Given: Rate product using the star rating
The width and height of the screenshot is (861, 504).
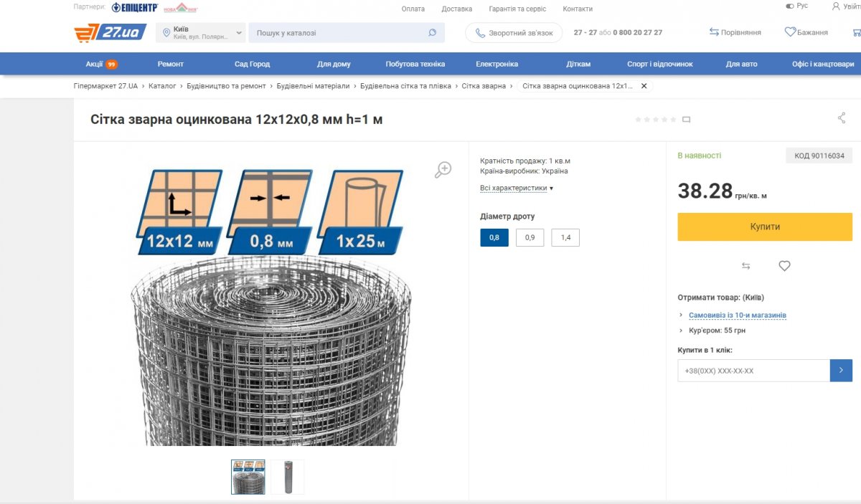Looking at the screenshot, I should tap(655, 120).
